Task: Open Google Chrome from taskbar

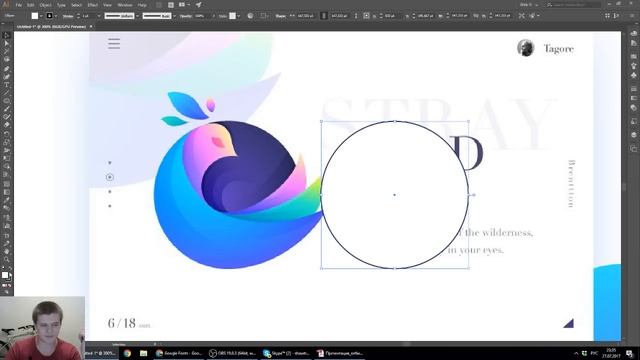Action: tap(127, 353)
